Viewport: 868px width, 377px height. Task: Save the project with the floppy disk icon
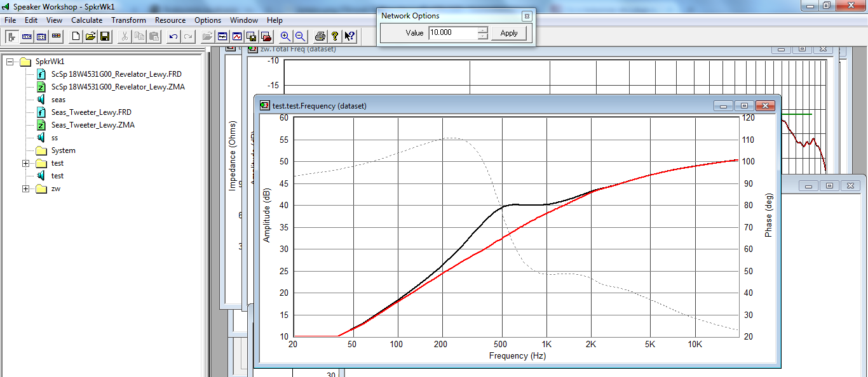pyautogui.click(x=105, y=36)
